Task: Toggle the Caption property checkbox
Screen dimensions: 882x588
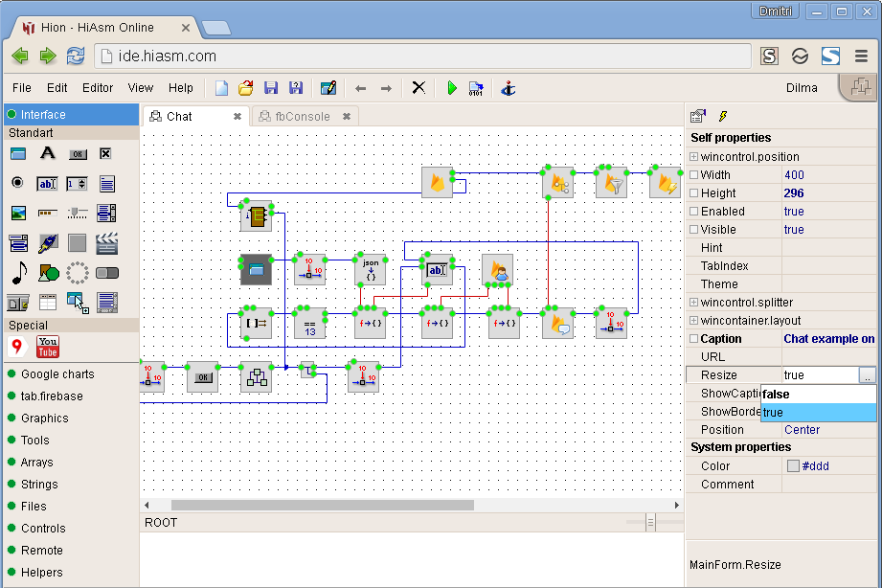Action: coord(694,339)
